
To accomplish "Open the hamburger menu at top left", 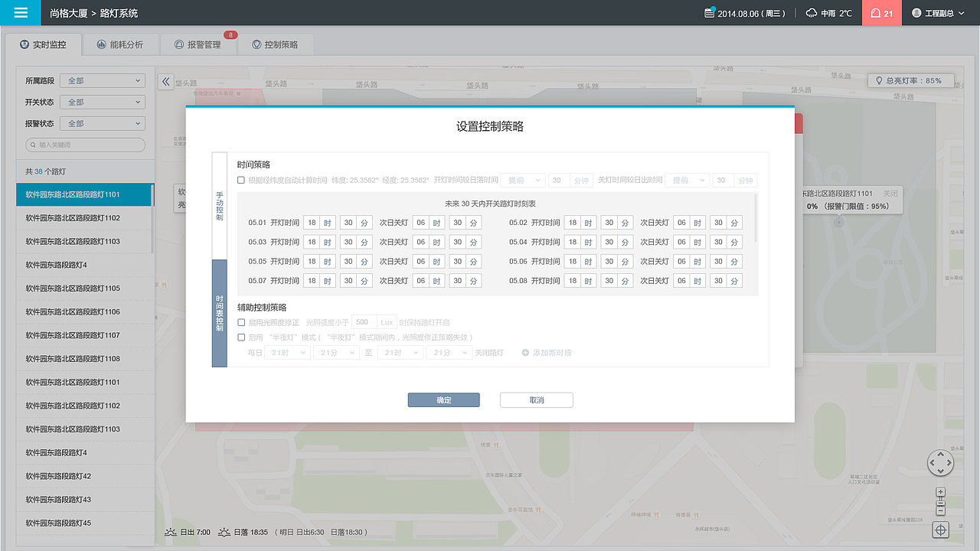I will 20,12.
